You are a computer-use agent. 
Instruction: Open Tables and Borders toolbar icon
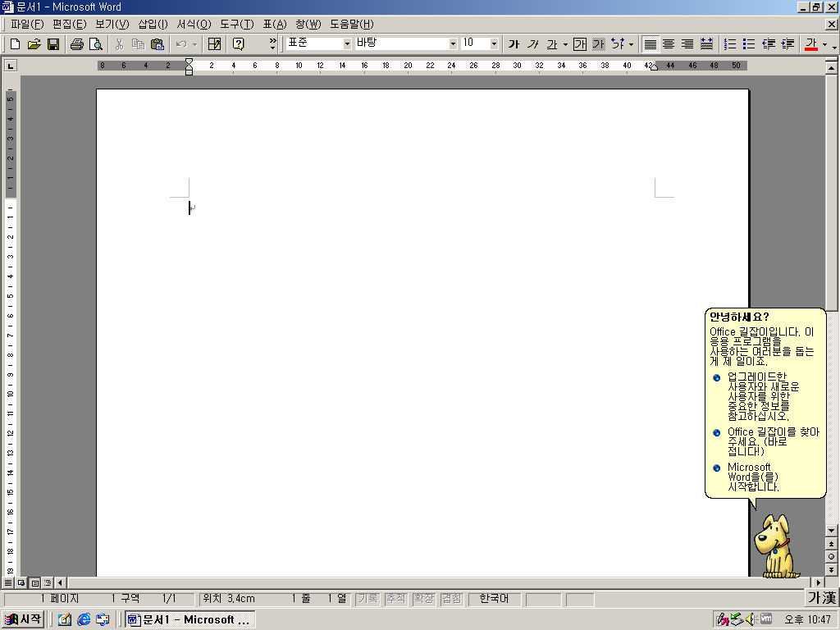point(214,44)
